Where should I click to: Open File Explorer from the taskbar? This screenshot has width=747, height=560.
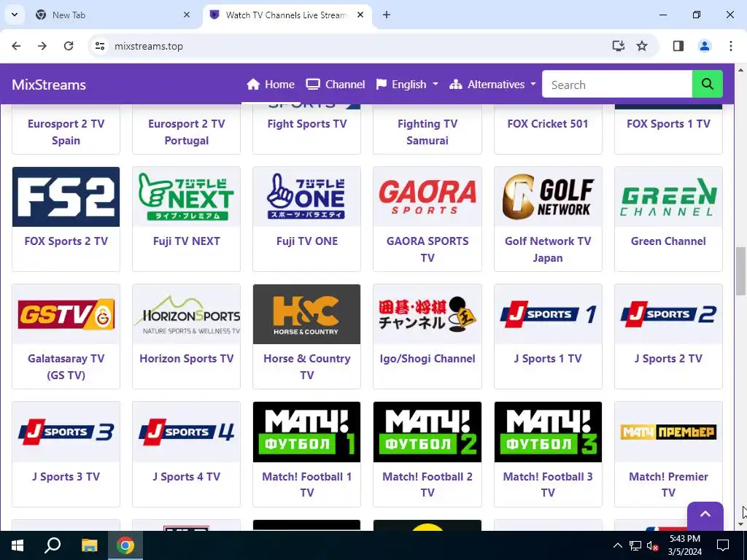point(89,545)
